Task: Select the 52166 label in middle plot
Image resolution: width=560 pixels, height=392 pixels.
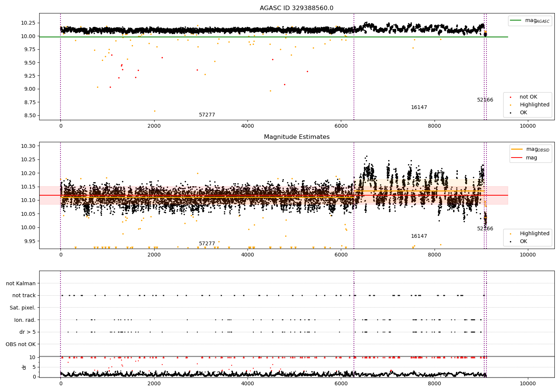Action: 485,229
